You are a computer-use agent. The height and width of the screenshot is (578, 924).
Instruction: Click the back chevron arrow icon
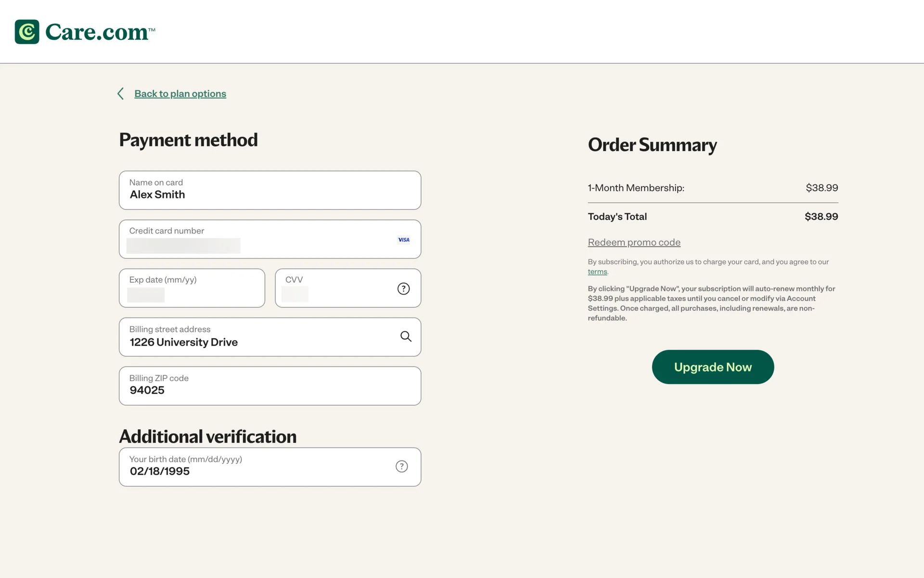tap(121, 93)
